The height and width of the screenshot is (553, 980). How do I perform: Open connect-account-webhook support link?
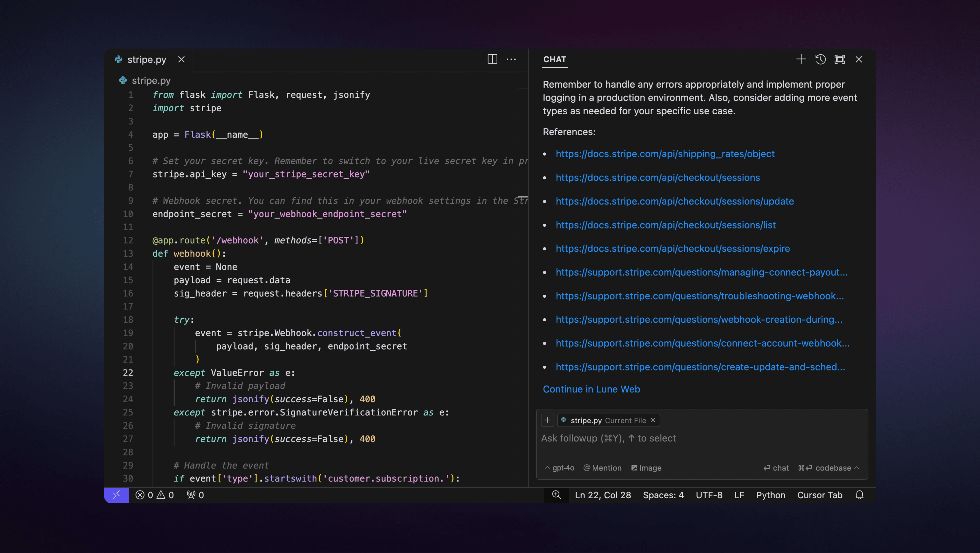[x=702, y=343]
